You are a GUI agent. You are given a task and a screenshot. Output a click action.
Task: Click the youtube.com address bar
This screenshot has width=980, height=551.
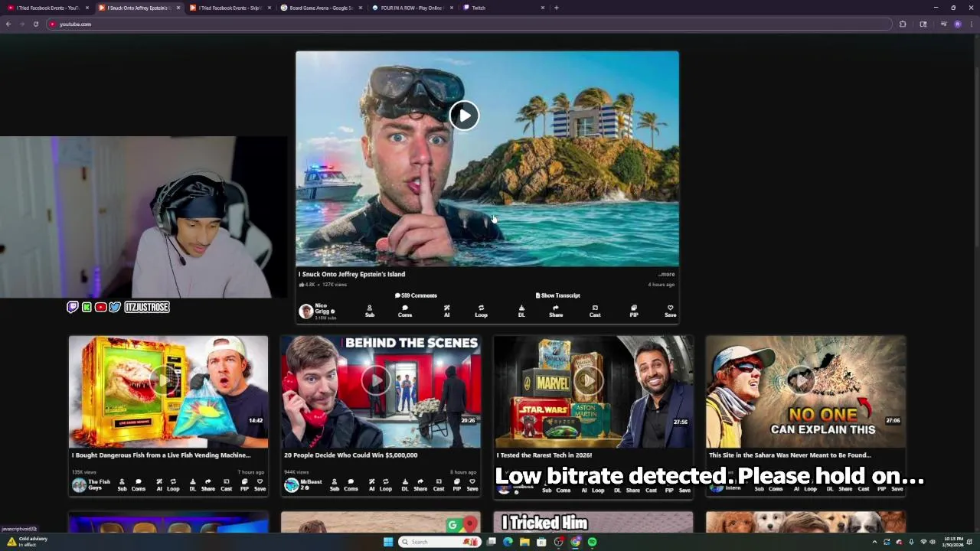click(469, 24)
